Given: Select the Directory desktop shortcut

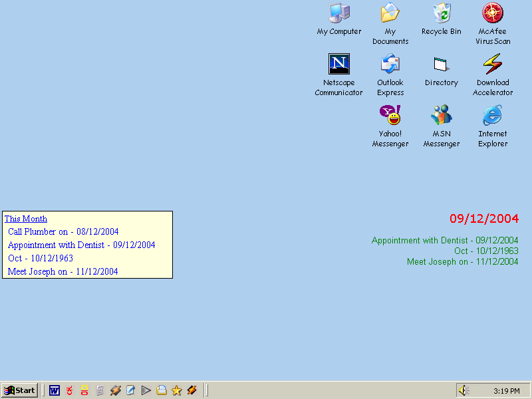Looking at the screenshot, I should 442,65.
